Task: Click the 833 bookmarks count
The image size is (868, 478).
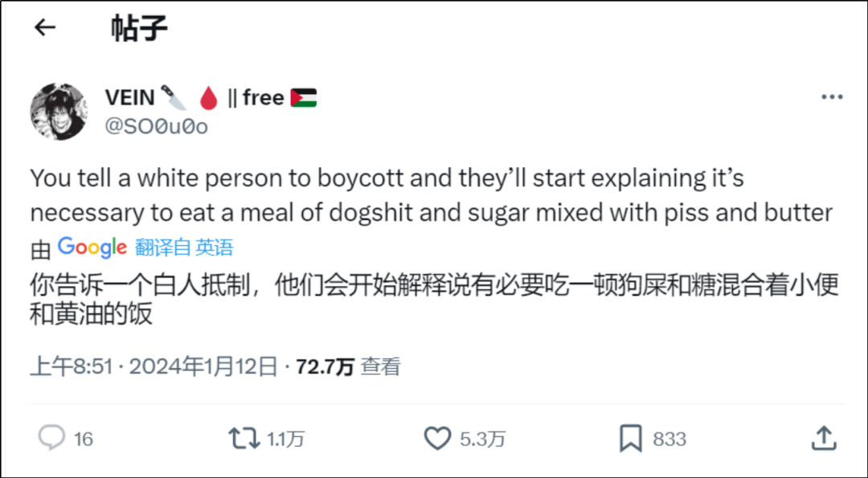Action: (x=669, y=439)
